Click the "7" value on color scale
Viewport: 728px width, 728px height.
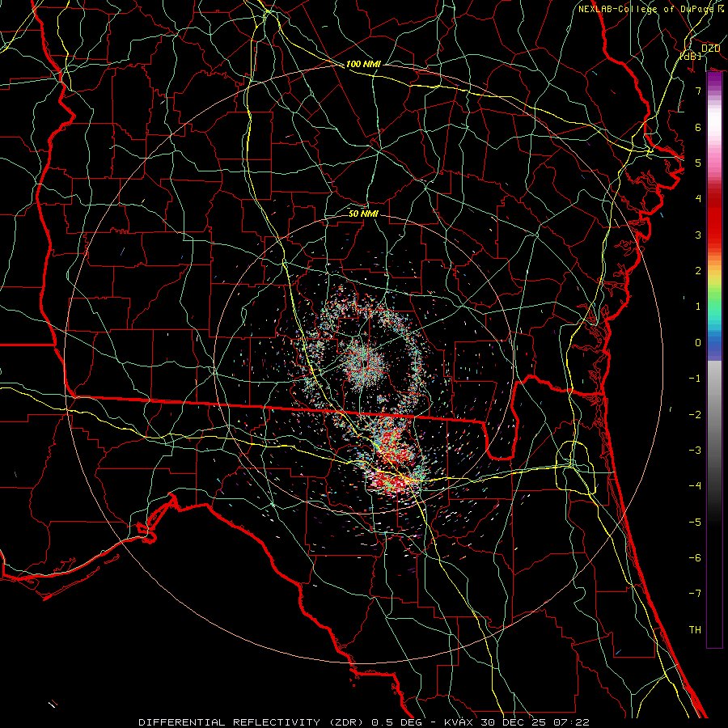pyautogui.click(x=698, y=91)
